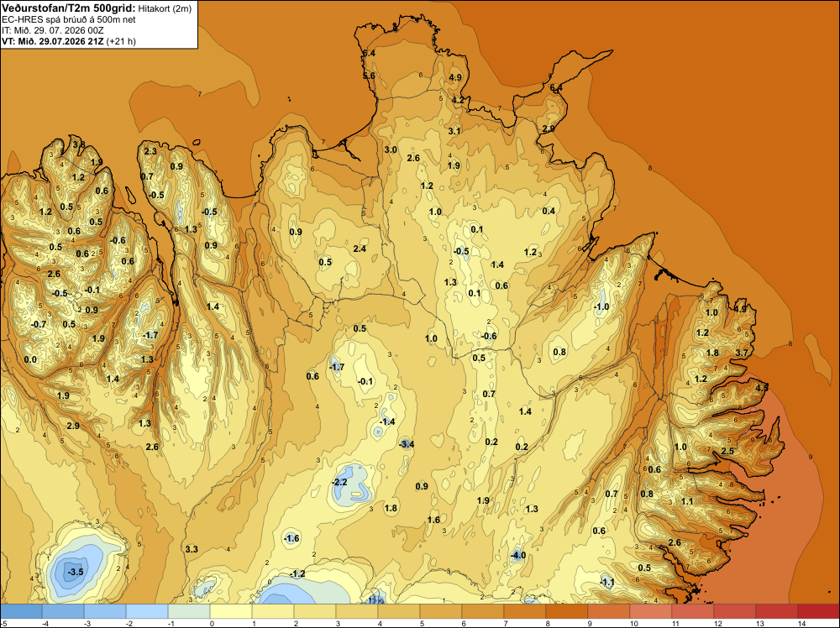
Task: Click the 4.5 temperature reading
Action: [762, 386]
